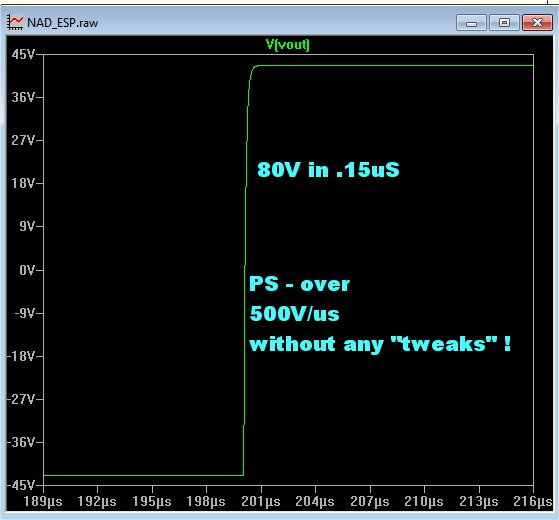Viewport: 559px width, 520px height.
Task: Select the "80V in .15uS" annotation
Action: coord(328,170)
